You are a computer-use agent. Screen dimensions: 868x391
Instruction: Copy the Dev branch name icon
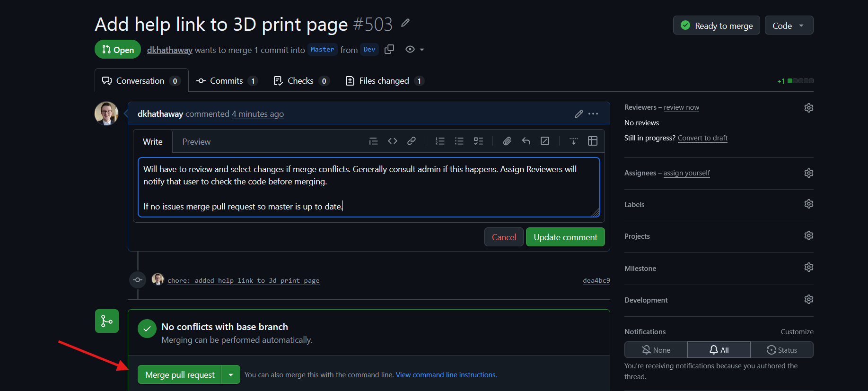[389, 49]
